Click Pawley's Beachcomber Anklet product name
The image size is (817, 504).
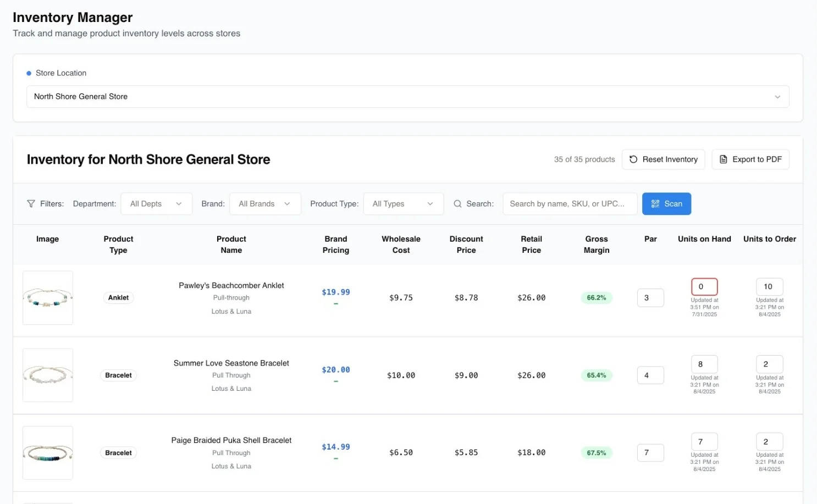(x=231, y=286)
